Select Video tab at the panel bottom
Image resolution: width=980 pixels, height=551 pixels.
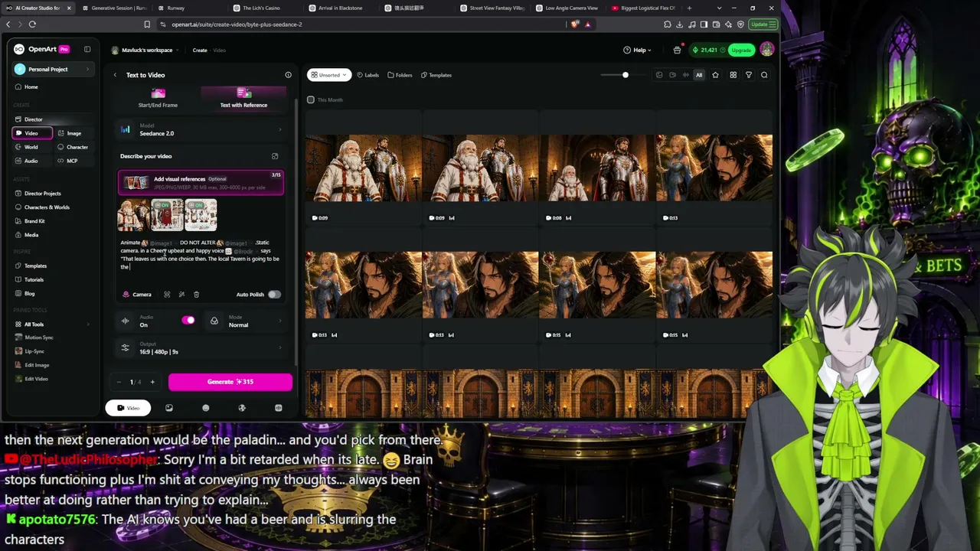pos(128,408)
